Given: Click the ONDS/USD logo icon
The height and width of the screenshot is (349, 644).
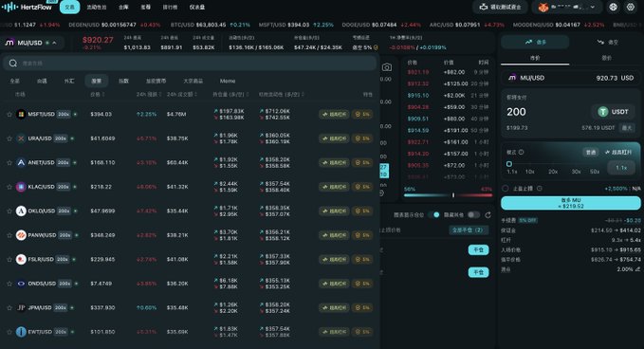Looking at the screenshot, I should (x=21, y=284).
